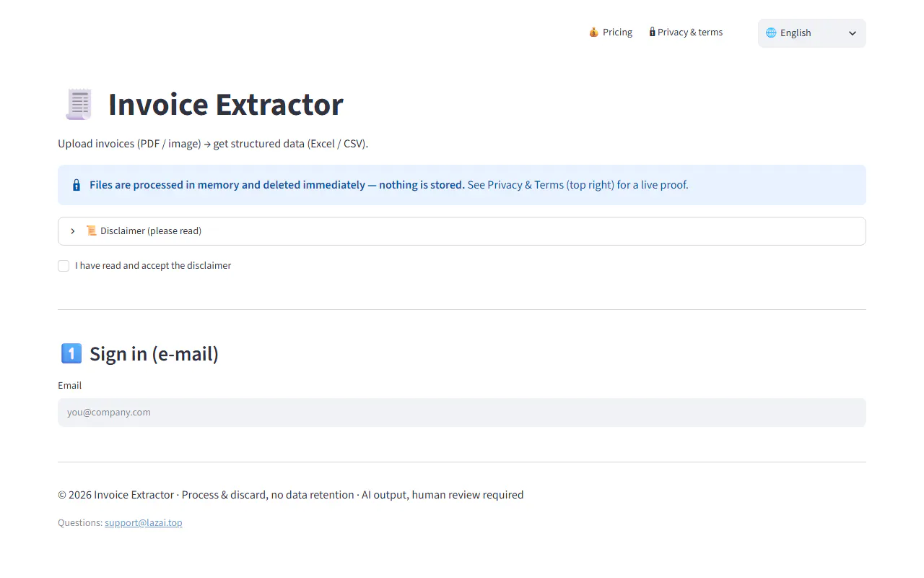Click the 'Email' field label
The height and width of the screenshot is (578, 924).
[70, 386]
